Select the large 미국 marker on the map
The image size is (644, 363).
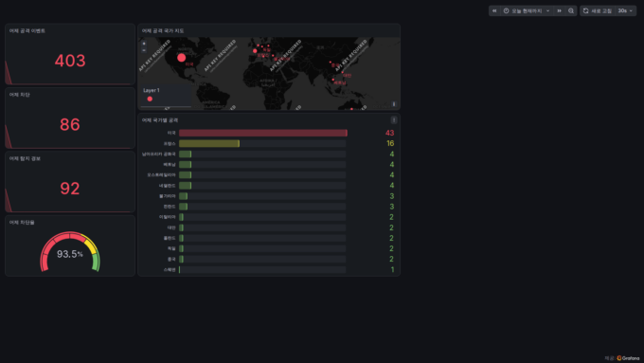(181, 58)
